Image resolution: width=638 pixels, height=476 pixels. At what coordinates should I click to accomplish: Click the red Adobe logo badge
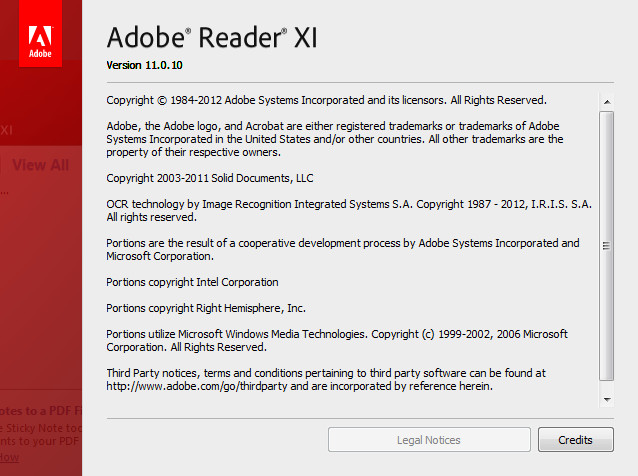pyautogui.click(x=40, y=33)
